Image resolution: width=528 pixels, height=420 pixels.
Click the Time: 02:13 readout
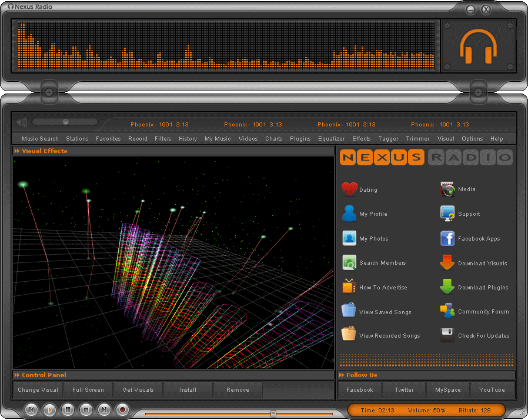377,410
